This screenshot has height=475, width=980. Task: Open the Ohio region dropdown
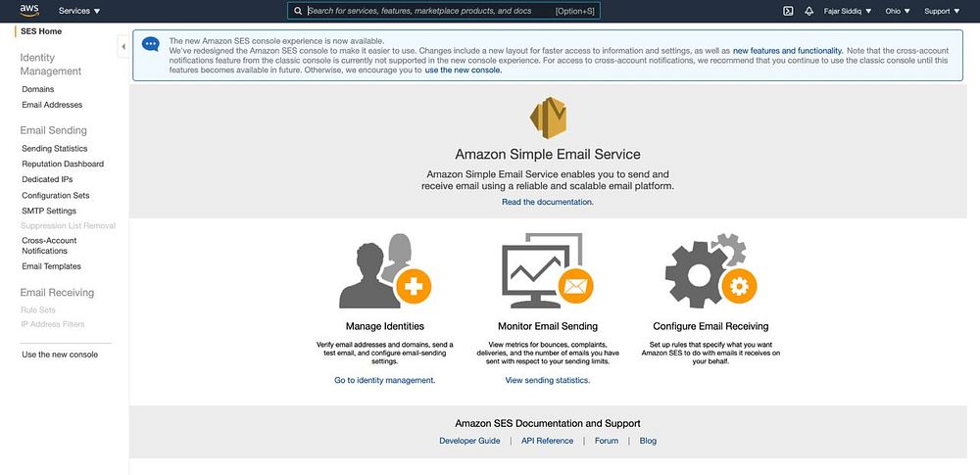(898, 11)
